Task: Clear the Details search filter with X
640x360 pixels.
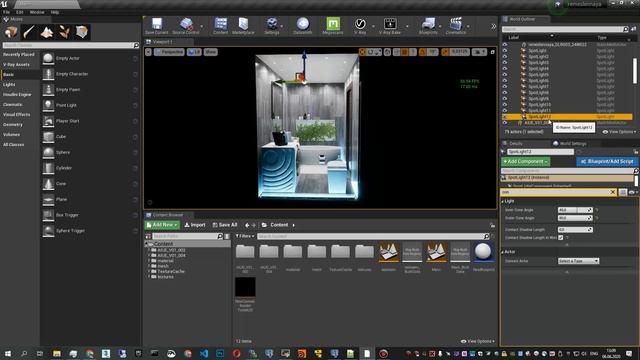Action: 613,192
